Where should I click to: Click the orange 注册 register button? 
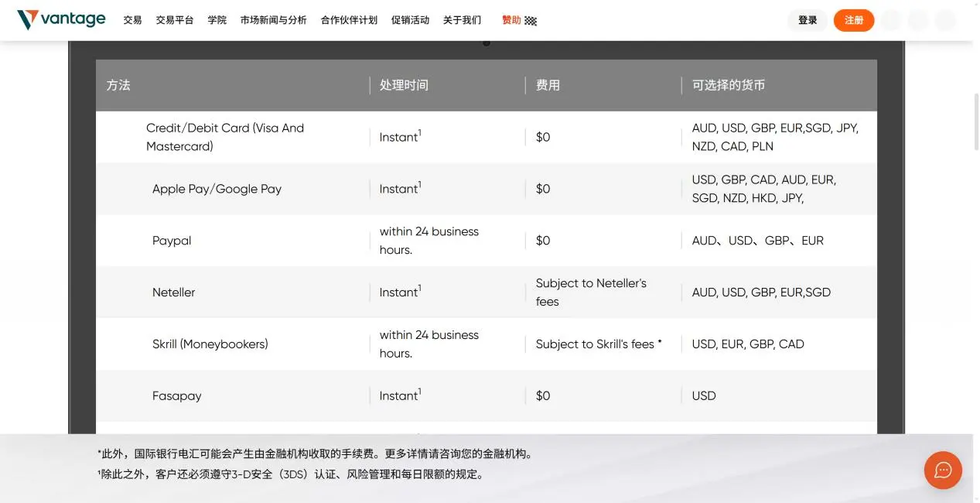[854, 20]
